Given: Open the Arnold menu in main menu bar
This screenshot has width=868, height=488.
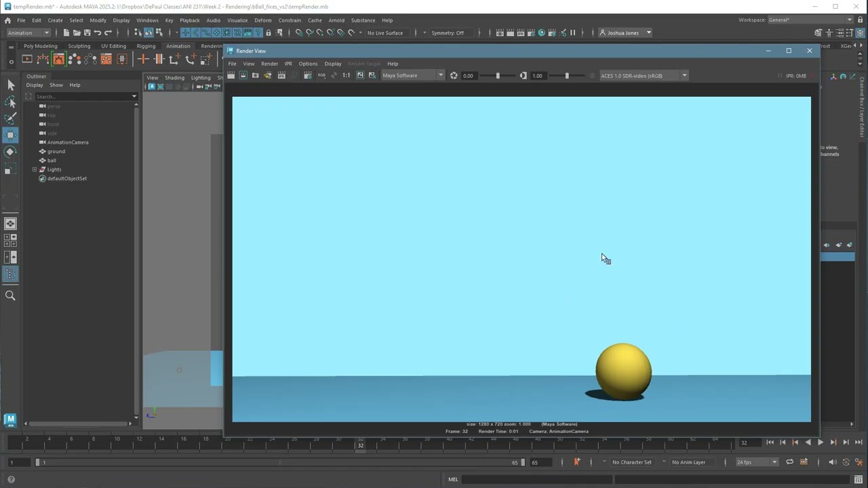Looking at the screenshot, I should tap(336, 20).
